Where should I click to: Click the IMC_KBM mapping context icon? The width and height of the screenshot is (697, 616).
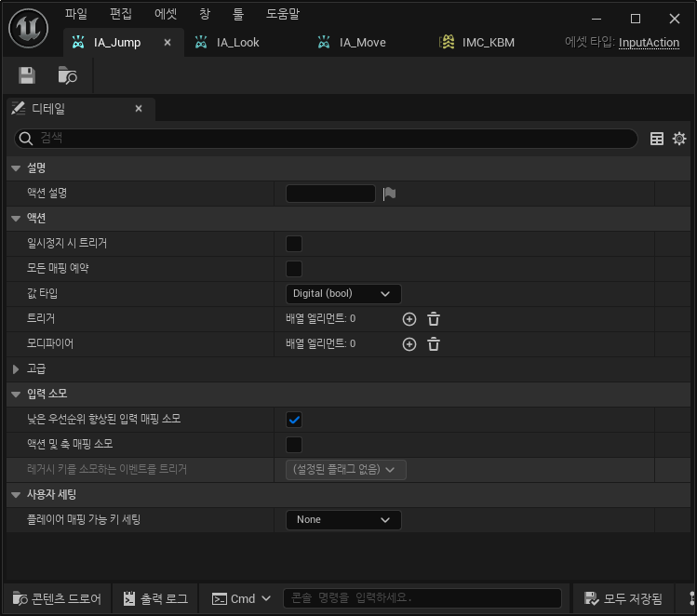447,42
